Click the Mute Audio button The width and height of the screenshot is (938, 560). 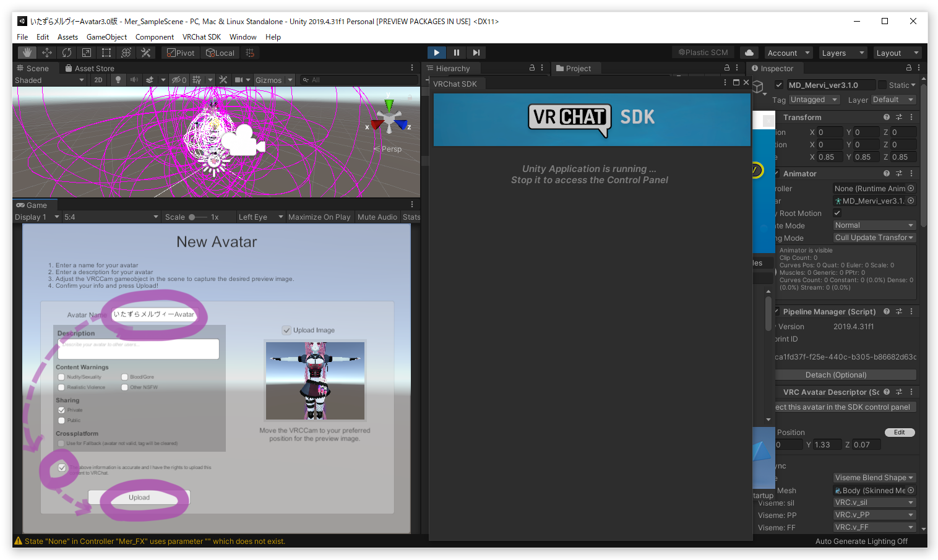377,217
